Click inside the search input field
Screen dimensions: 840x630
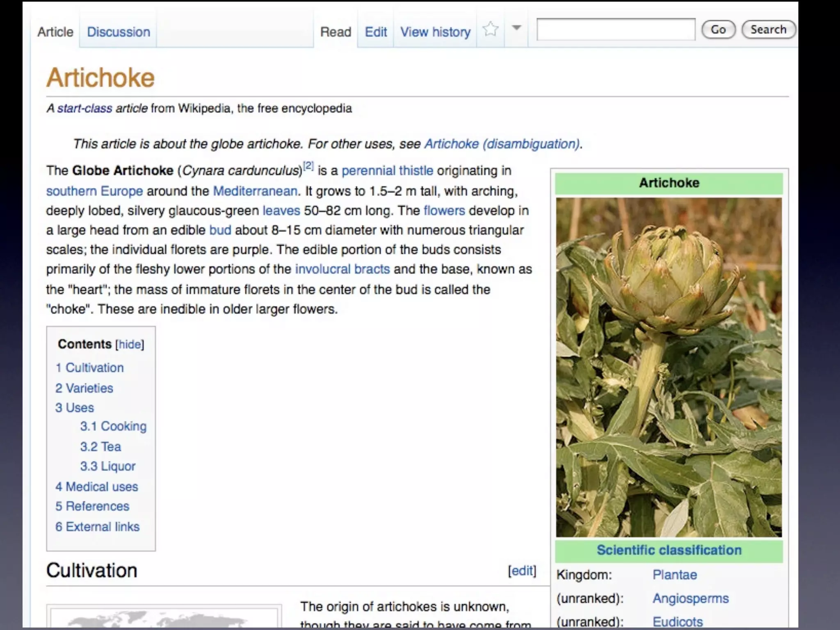pos(616,30)
